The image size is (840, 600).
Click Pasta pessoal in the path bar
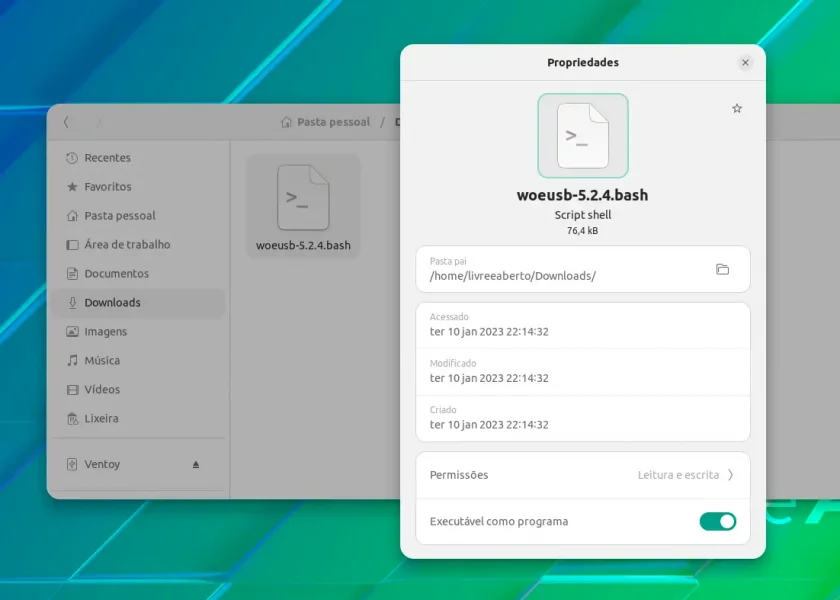[333, 122]
